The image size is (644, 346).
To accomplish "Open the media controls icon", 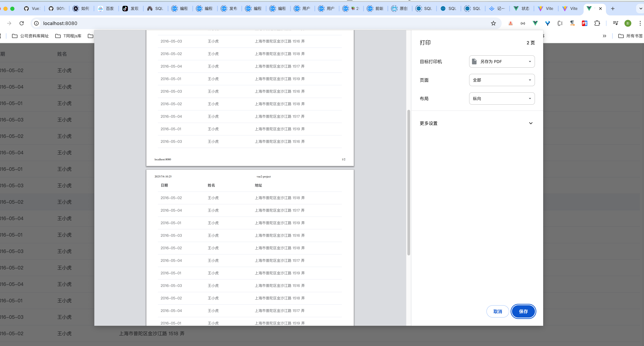I will [615, 23].
